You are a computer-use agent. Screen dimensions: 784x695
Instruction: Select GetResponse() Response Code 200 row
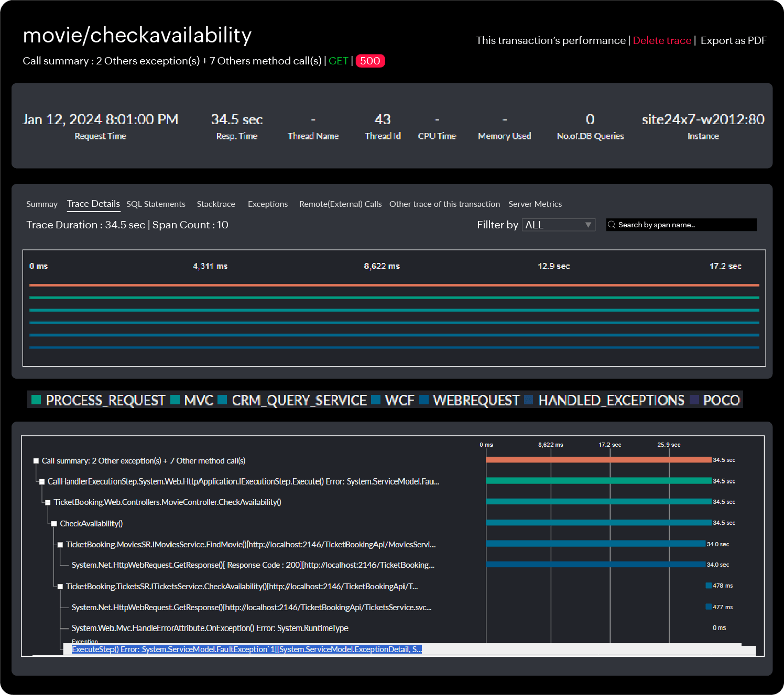tap(253, 565)
